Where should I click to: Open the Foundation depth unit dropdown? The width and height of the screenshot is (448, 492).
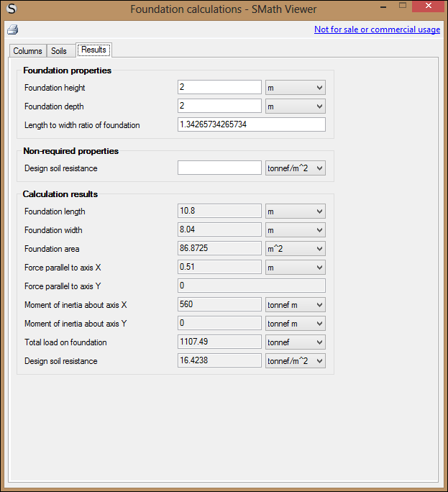295,106
